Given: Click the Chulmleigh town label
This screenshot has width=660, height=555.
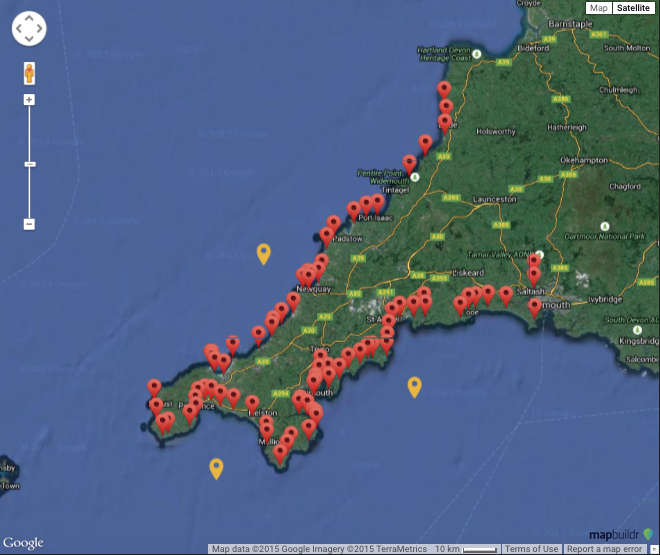Looking at the screenshot, I should 618,90.
